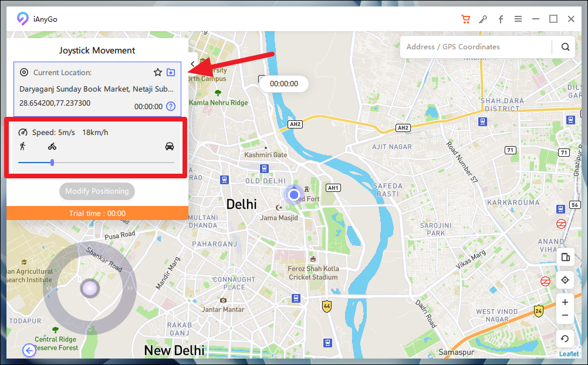The width and height of the screenshot is (588, 365).
Task: Open the hamburger menu
Action: pos(518,19)
